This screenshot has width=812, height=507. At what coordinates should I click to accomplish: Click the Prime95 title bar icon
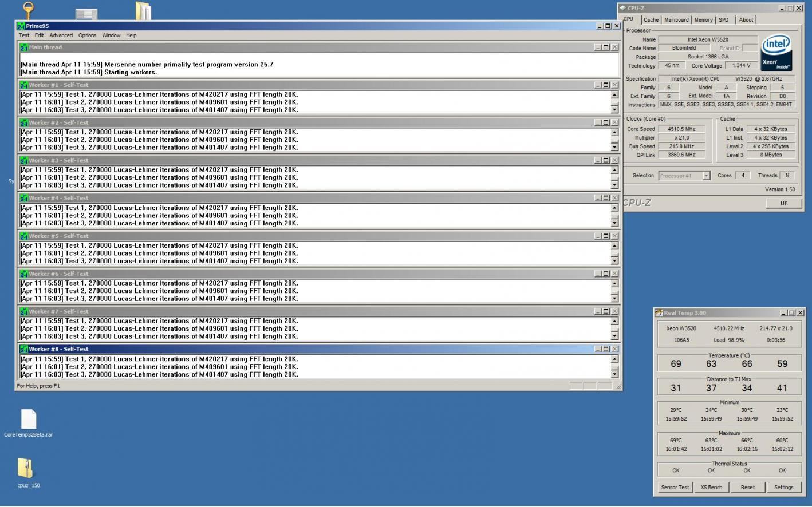coord(21,26)
